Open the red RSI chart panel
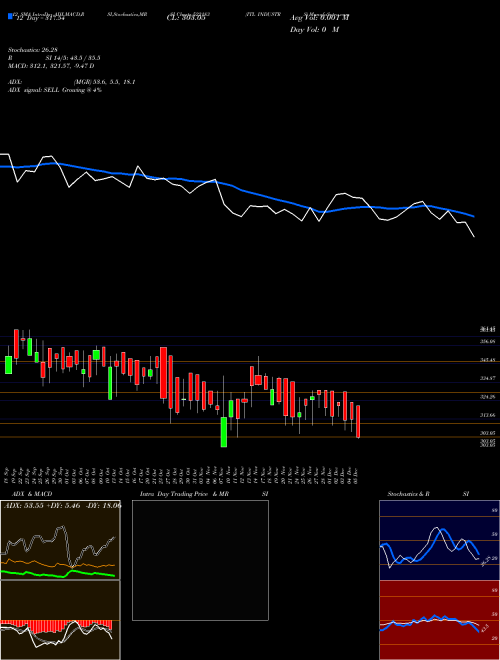The image size is (500, 660). coord(439,620)
